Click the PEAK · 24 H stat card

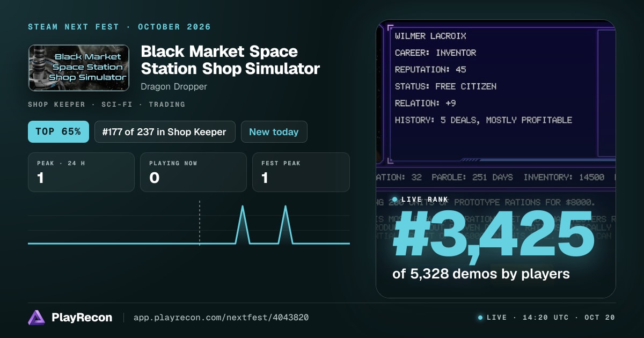[81, 172]
